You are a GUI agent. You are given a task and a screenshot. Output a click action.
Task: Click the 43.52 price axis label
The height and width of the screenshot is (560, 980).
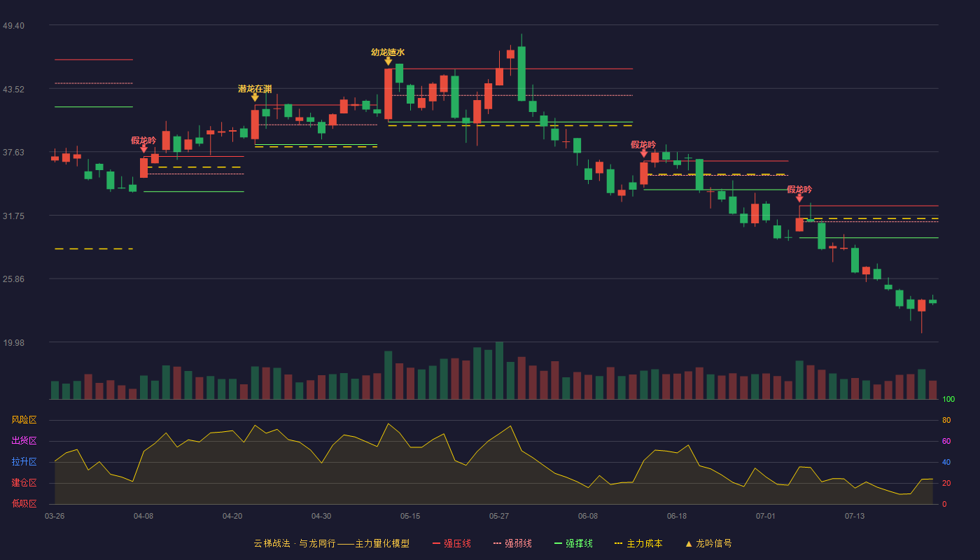13,90
